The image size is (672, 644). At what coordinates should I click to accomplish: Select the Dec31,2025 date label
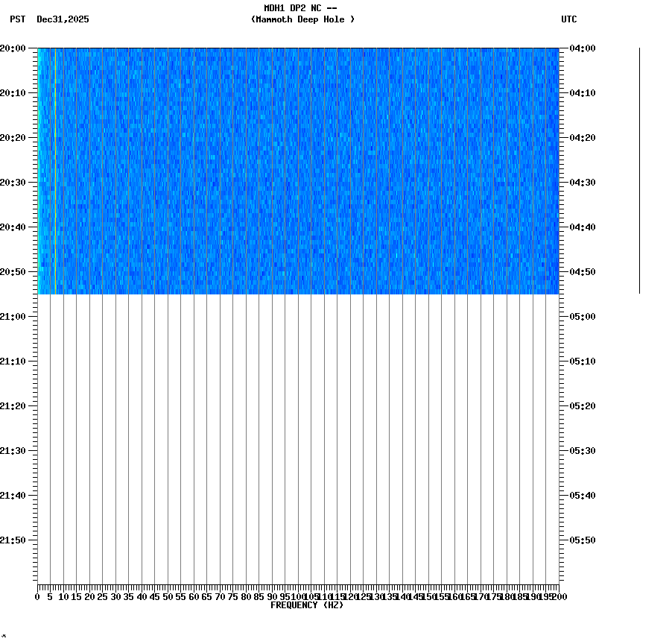[x=62, y=20]
